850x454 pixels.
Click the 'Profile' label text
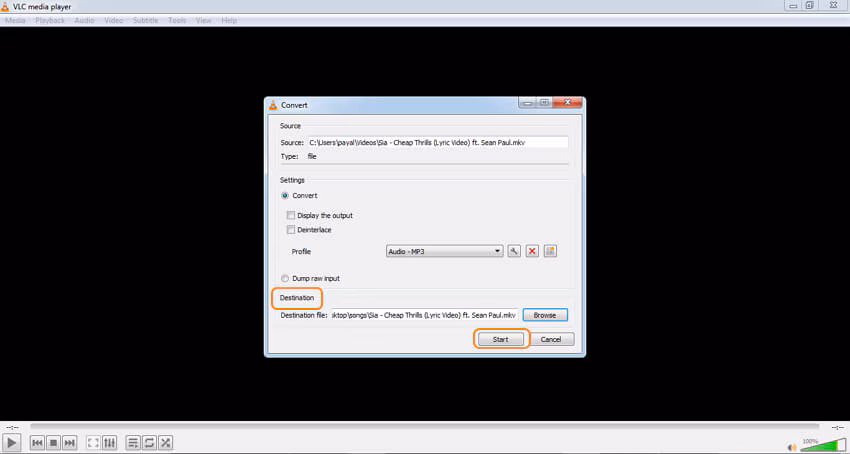point(301,252)
